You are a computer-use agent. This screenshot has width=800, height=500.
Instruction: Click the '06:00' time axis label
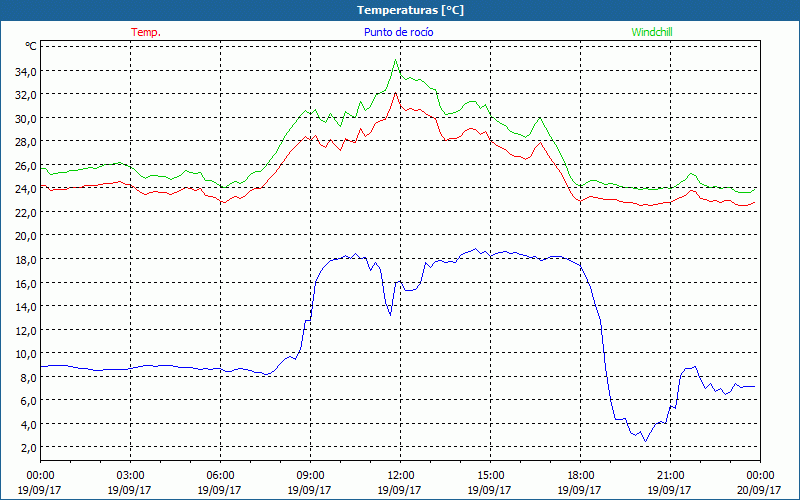pos(220,476)
